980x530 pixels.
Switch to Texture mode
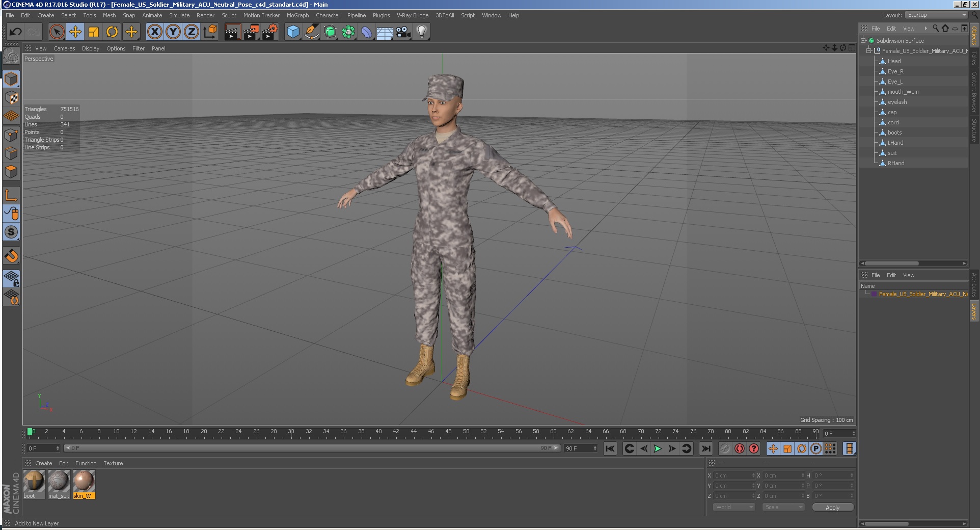coord(11,97)
